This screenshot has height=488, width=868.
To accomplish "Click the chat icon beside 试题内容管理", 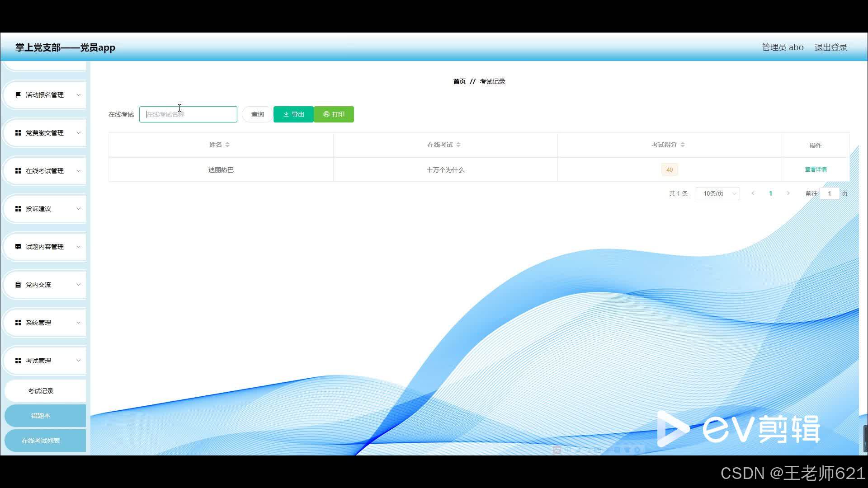I will click(x=18, y=247).
